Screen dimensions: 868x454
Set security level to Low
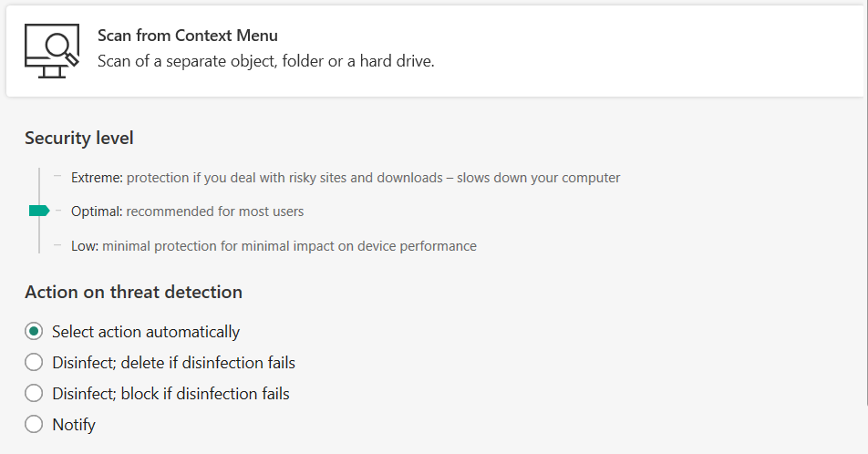coord(86,245)
